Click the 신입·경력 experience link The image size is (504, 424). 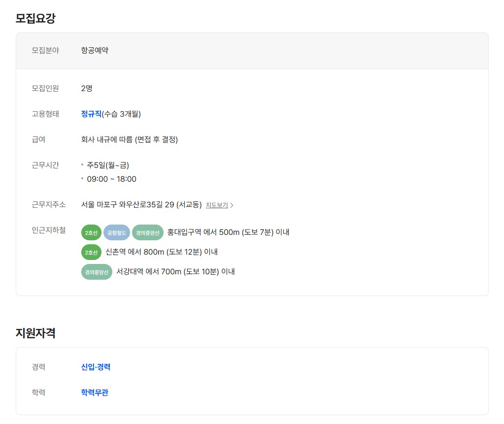tap(96, 367)
